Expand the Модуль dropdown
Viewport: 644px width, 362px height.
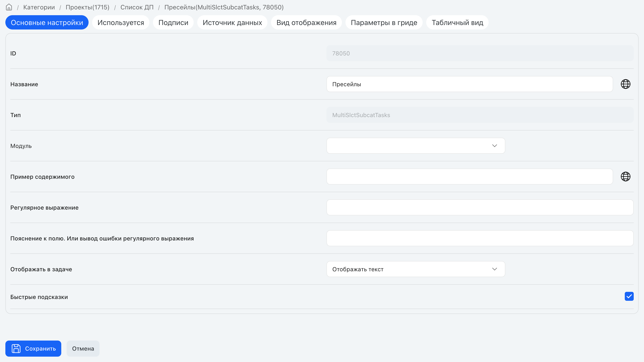click(x=416, y=146)
